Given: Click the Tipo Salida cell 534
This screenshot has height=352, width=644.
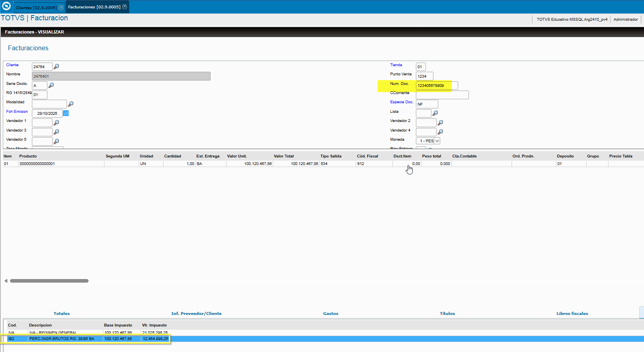Looking at the screenshot, I should pyautogui.click(x=337, y=164).
